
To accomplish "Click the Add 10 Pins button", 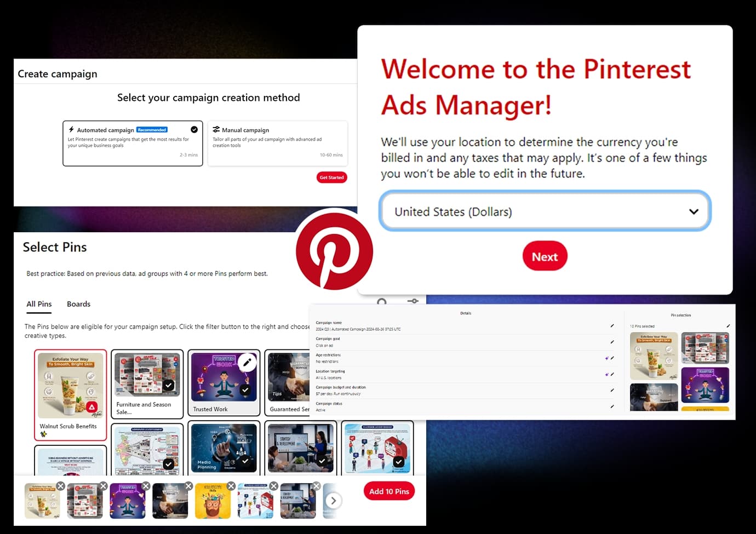I will (389, 491).
